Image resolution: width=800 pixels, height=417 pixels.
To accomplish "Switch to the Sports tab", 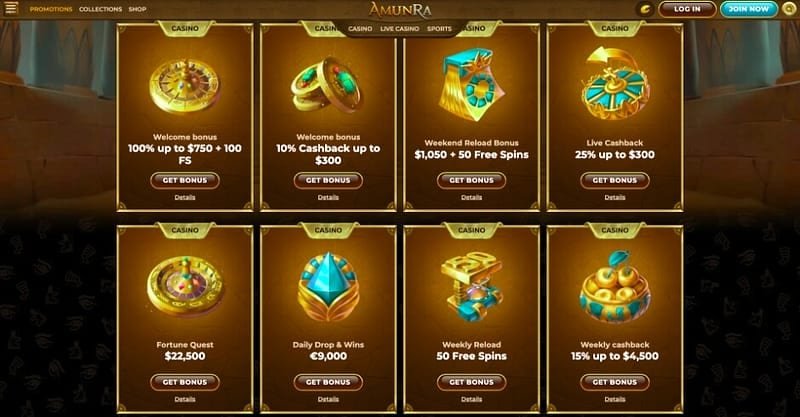I will [x=439, y=29].
